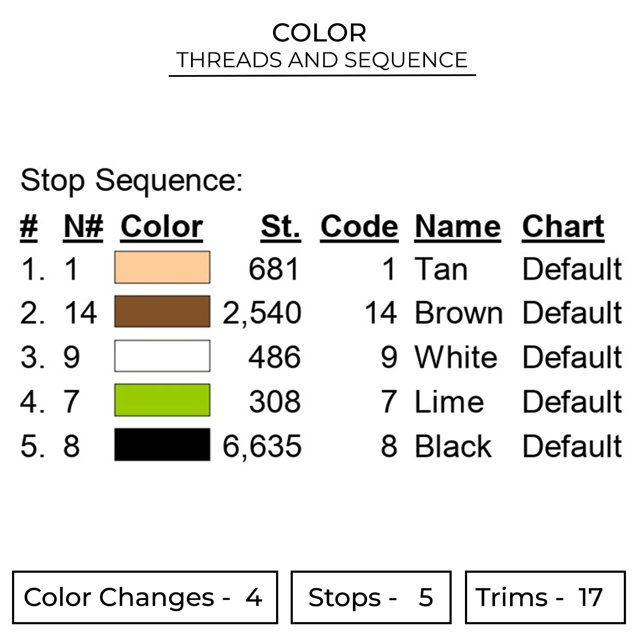Select the Brown color swatch

(x=162, y=312)
